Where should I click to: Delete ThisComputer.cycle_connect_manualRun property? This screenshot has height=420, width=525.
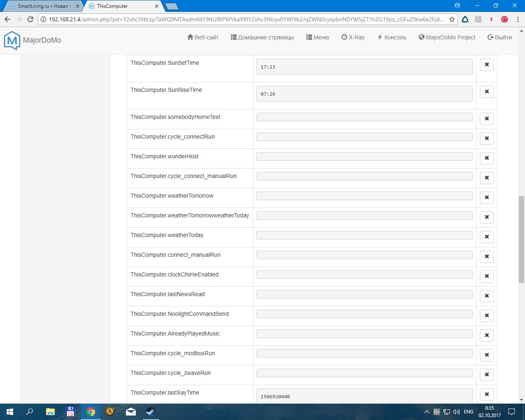pos(486,178)
